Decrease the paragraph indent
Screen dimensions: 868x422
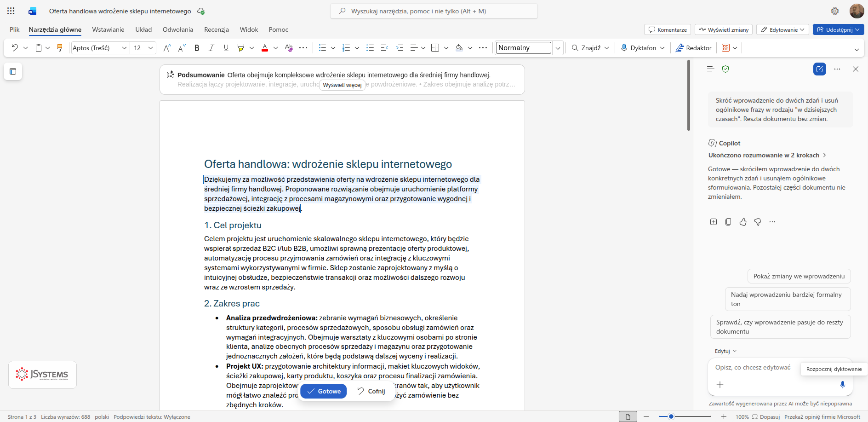click(x=385, y=48)
